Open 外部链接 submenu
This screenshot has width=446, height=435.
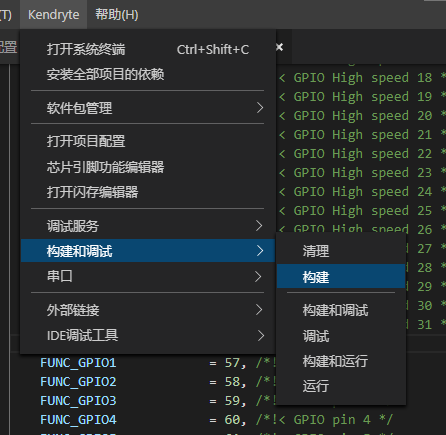[x=148, y=310]
